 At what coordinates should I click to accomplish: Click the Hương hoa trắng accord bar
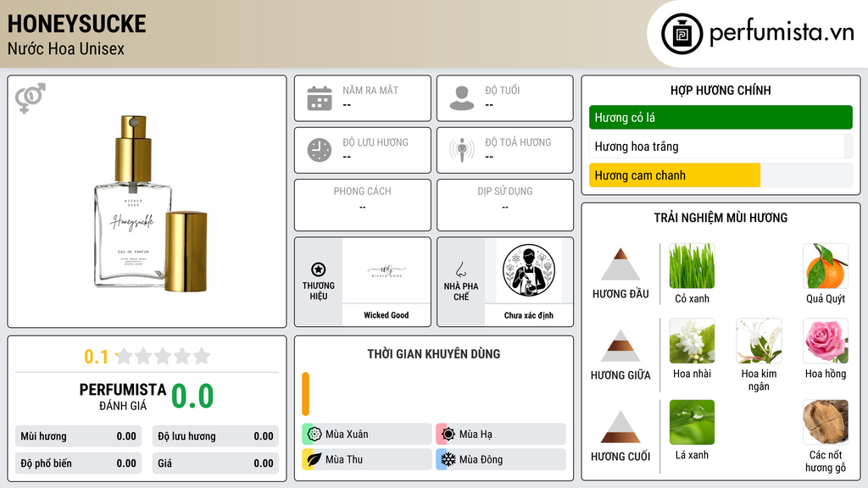point(721,146)
